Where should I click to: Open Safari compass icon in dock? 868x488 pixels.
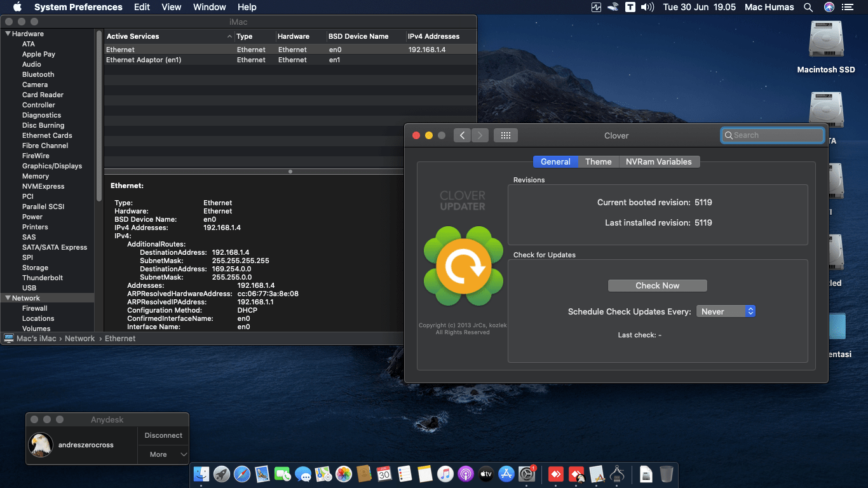pyautogui.click(x=242, y=474)
